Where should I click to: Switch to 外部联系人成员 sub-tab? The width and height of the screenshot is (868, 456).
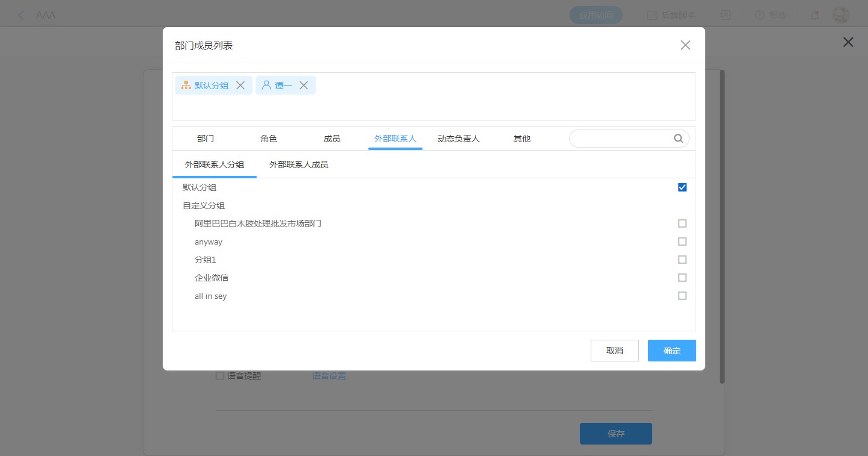point(298,164)
